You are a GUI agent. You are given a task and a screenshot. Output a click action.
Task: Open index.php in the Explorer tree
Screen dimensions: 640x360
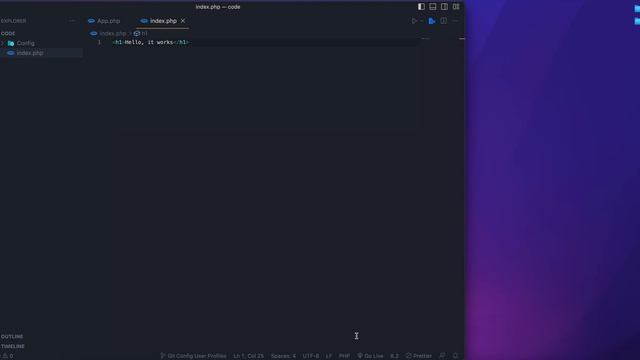[x=30, y=53]
